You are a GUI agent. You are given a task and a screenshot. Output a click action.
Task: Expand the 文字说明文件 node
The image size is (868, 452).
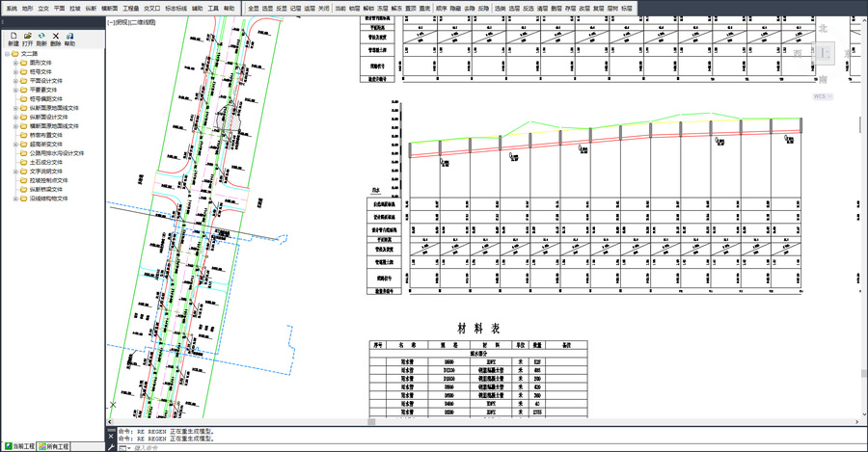point(15,171)
